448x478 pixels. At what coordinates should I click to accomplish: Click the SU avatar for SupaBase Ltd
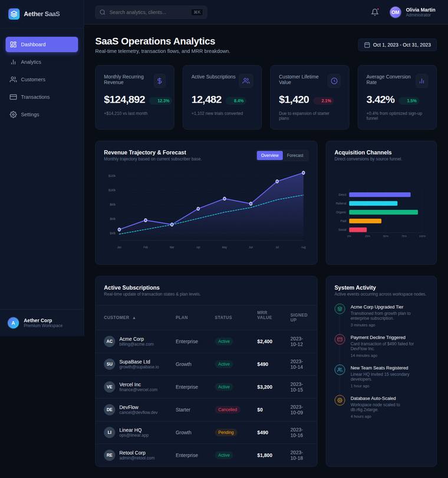pyautogui.click(x=110, y=364)
